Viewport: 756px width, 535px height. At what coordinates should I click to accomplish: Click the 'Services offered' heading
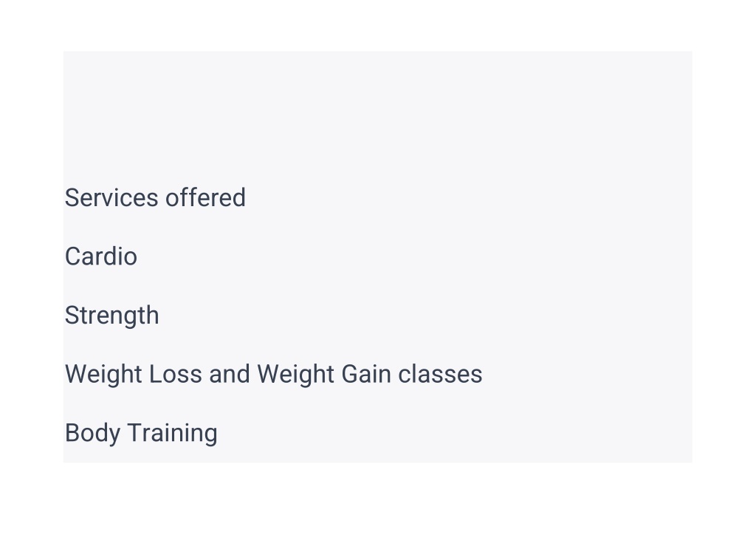(x=155, y=197)
